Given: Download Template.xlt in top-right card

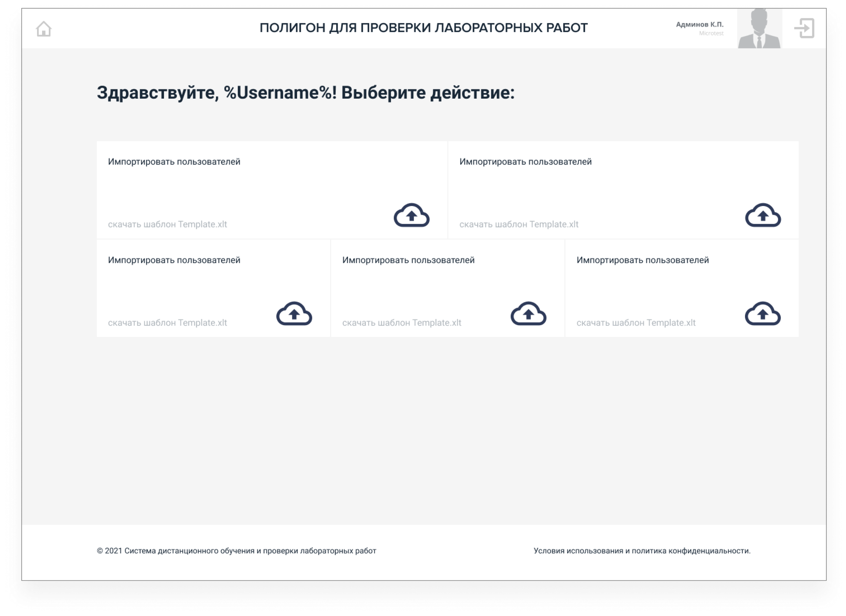Looking at the screenshot, I should click(x=519, y=224).
